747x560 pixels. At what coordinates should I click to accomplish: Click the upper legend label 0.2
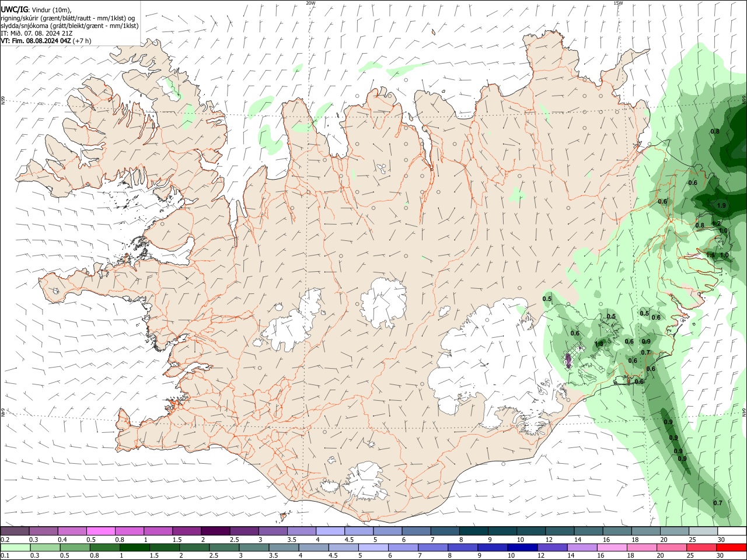pyautogui.click(x=5, y=540)
